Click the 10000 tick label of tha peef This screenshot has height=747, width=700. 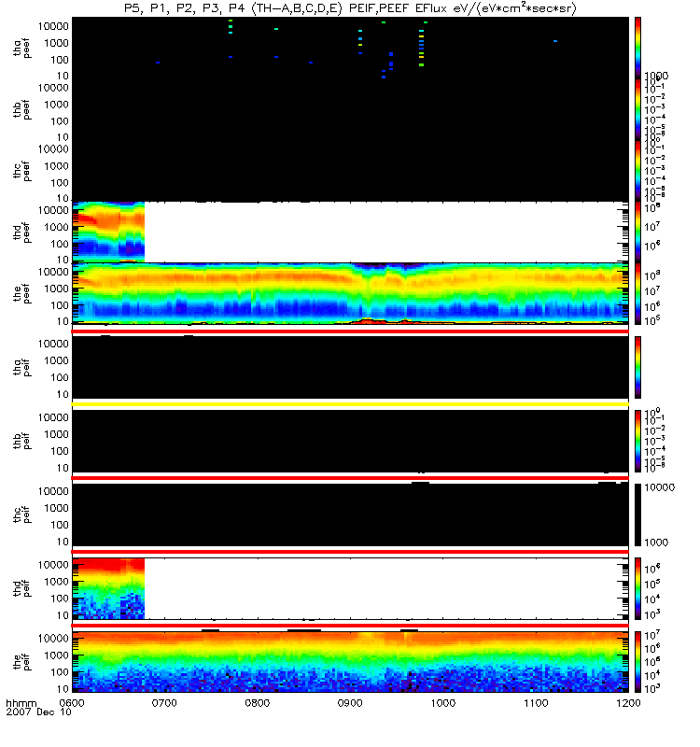(53, 26)
